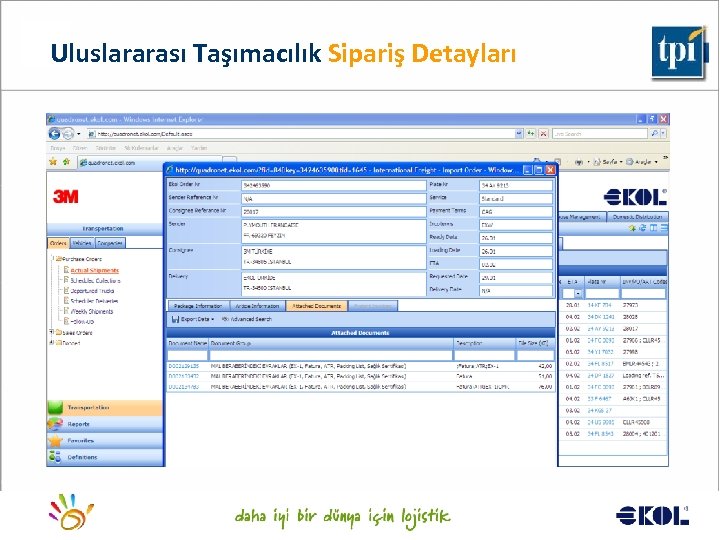Click the Favorites star icon

[x=53, y=162]
